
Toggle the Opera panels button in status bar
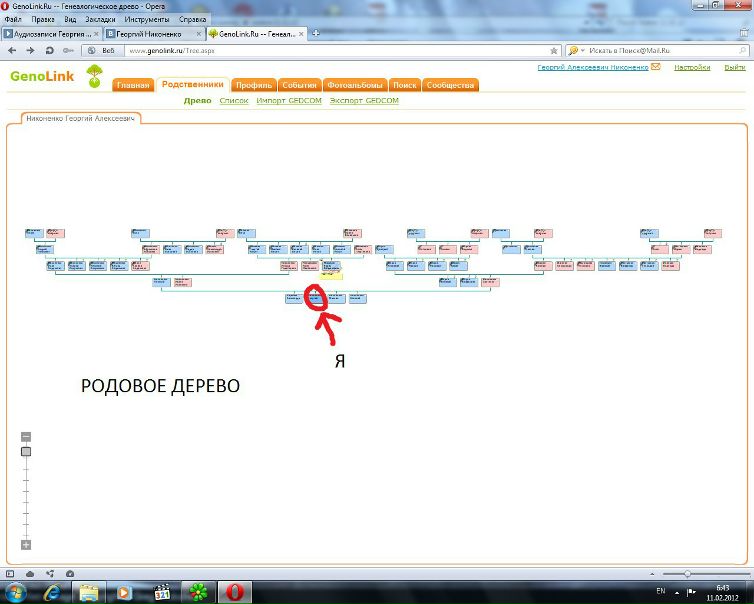[x=10, y=574]
